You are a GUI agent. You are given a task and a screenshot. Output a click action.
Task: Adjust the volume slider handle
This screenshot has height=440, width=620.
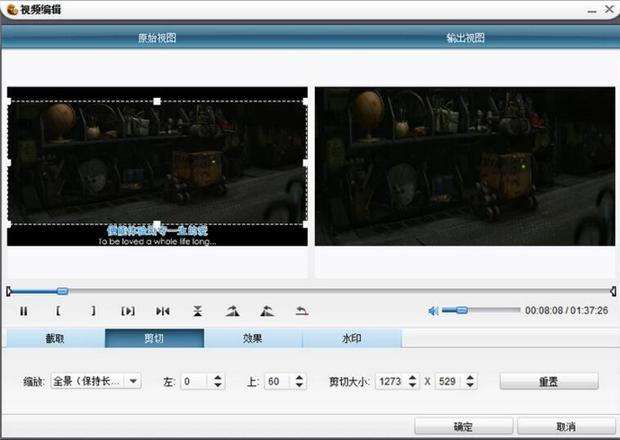click(461, 310)
